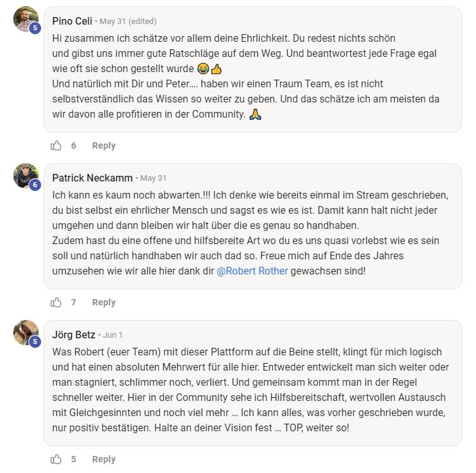Click the Jörg Betz author name
This screenshot has height=473, width=476.
[x=73, y=335]
